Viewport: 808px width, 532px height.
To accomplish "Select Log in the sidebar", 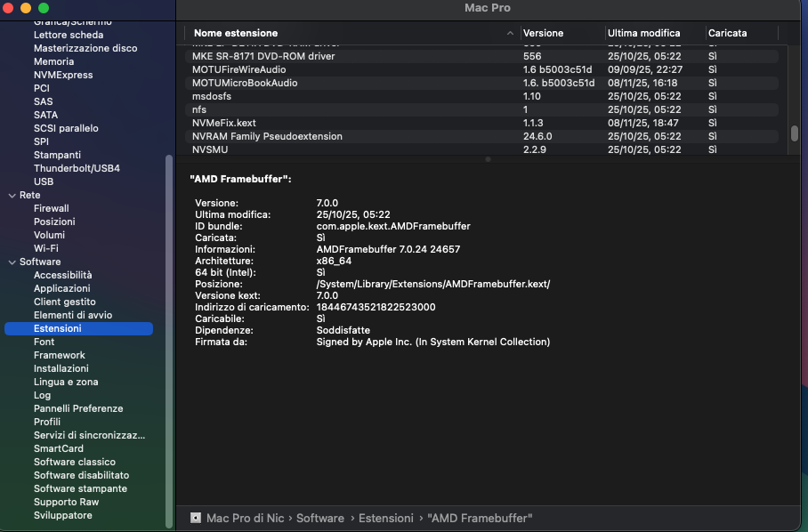I will 42,396.
